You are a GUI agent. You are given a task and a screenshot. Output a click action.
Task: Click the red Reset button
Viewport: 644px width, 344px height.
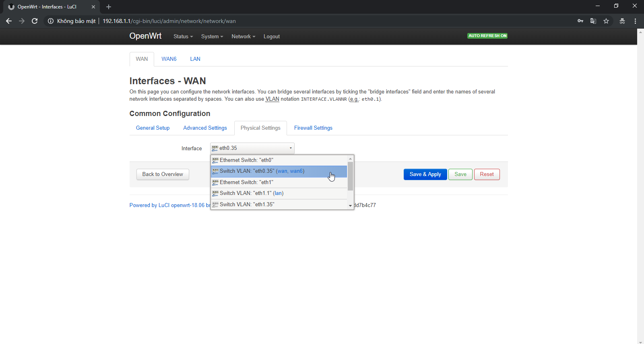click(x=487, y=174)
